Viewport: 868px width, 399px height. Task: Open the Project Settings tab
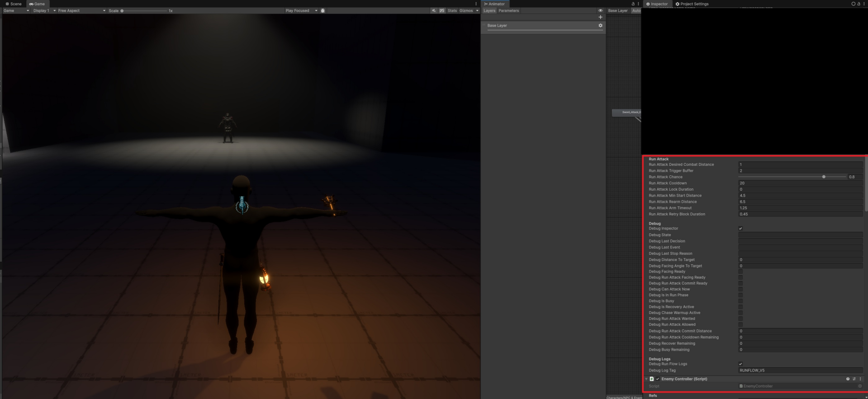[692, 4]
